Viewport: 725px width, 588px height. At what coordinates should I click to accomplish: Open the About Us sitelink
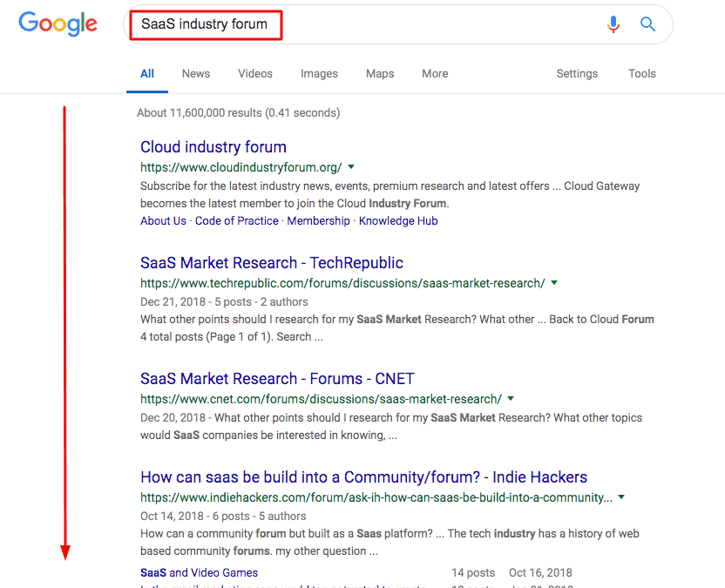(163, 221)
